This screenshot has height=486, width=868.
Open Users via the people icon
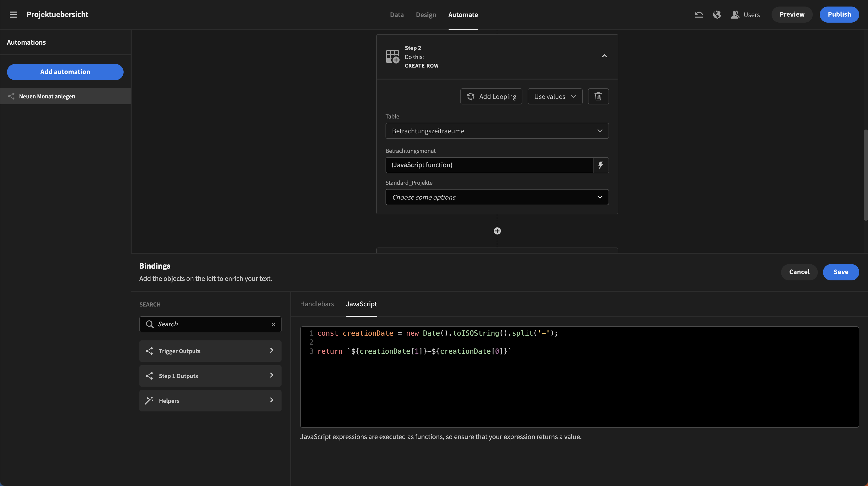(x=735, y=15)
